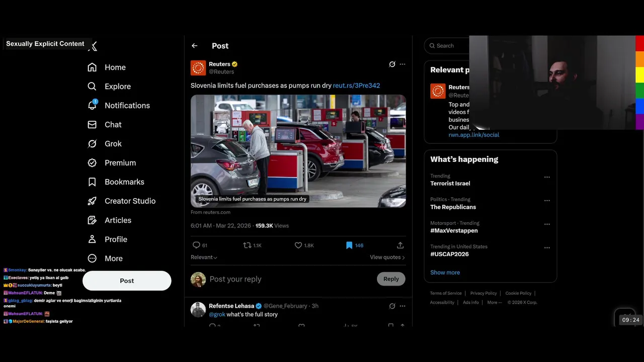Open the three-dot menu on Reuters post
This screenshot has width=644, height=362.
(402, 64)
